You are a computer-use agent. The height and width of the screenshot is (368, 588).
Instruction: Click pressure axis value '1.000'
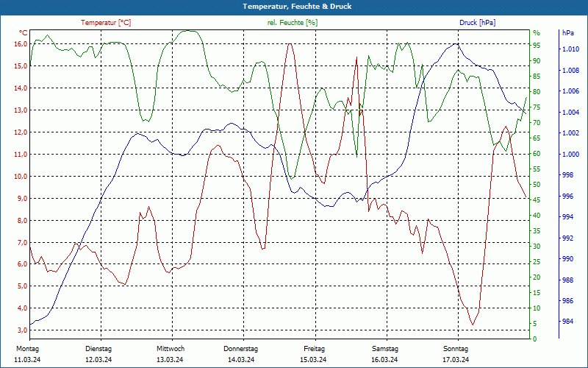tap(571, 154)
